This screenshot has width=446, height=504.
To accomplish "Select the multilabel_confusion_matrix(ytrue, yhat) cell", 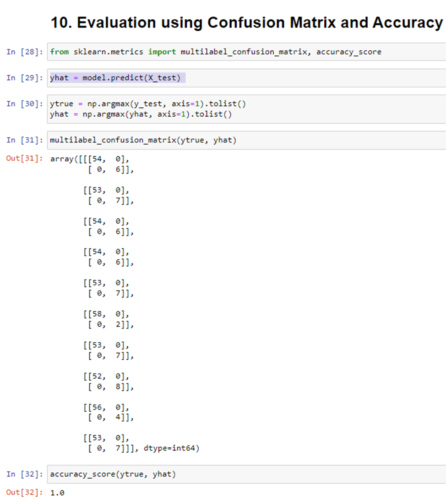I will pos(246,140).
